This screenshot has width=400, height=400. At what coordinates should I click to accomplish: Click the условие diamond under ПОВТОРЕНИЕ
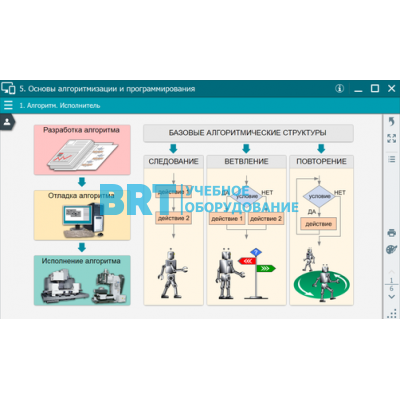[319, 196]
